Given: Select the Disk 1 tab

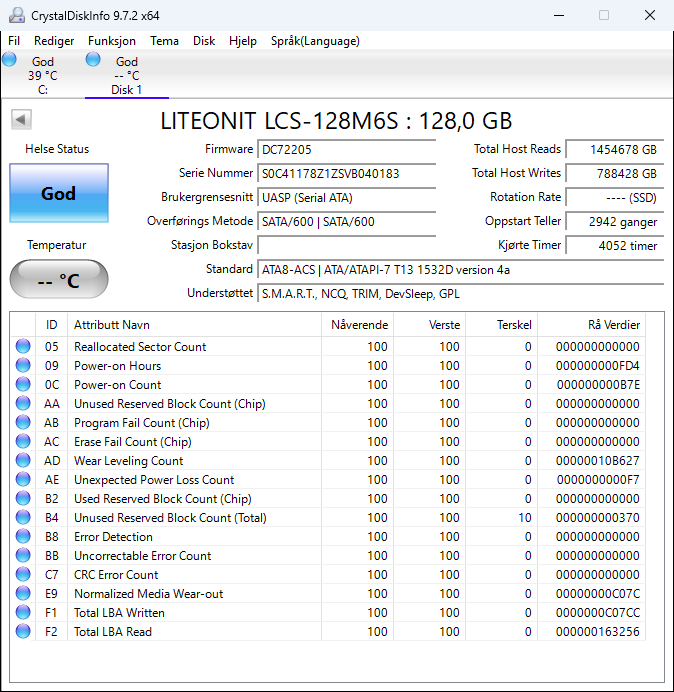Looking at the screenshot, I should point(127,75).
